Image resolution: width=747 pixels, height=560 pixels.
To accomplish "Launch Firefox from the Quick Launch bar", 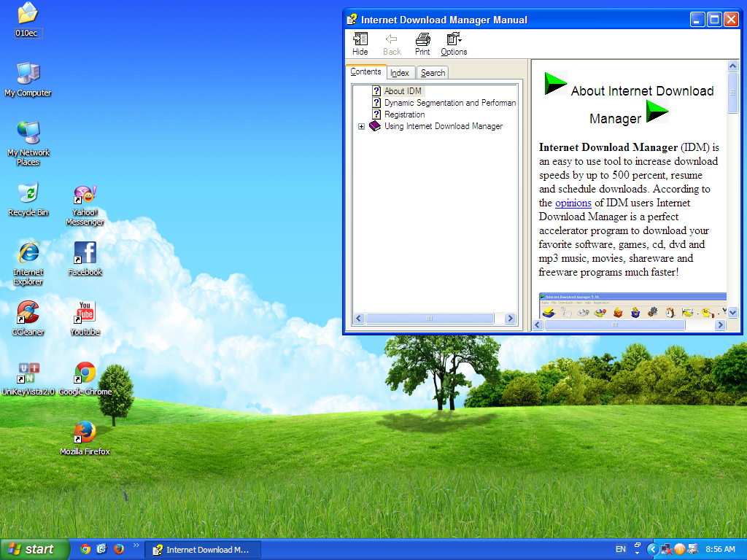I will pyautogui.click(x=119, y=549).
